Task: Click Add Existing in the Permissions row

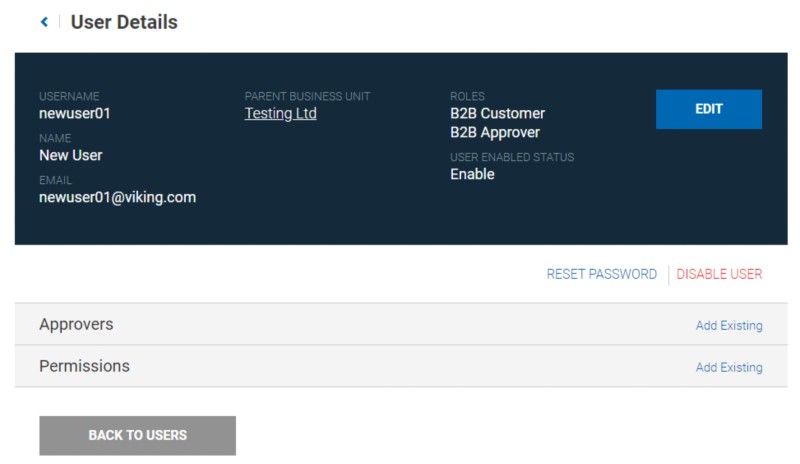Action: pyautogui.click(x=728, y=368)
